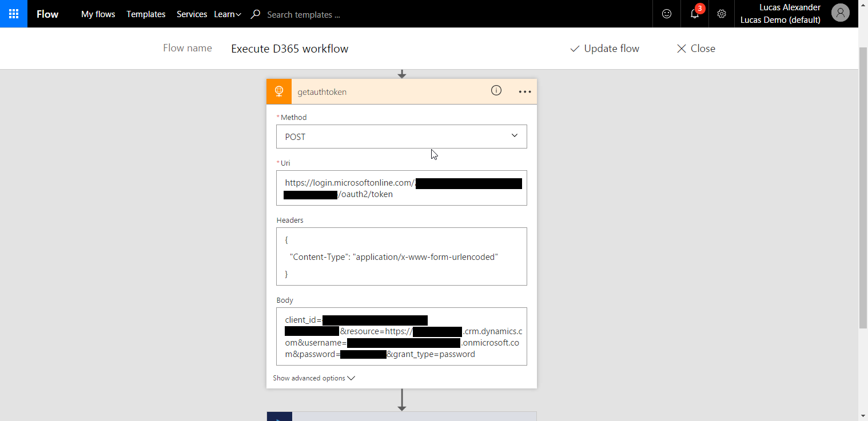The image size is (868, 421).
Task: Go to My flows
Action: point(98,14)
